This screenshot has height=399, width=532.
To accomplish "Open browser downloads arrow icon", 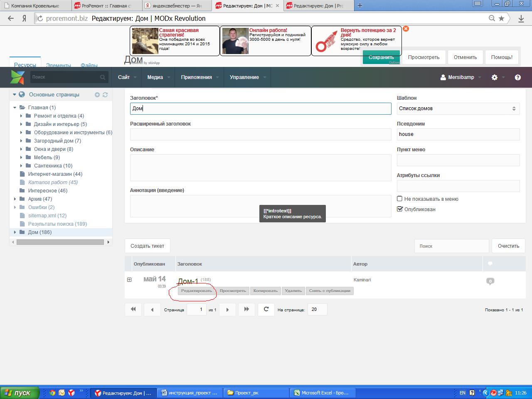I will 521,18.
